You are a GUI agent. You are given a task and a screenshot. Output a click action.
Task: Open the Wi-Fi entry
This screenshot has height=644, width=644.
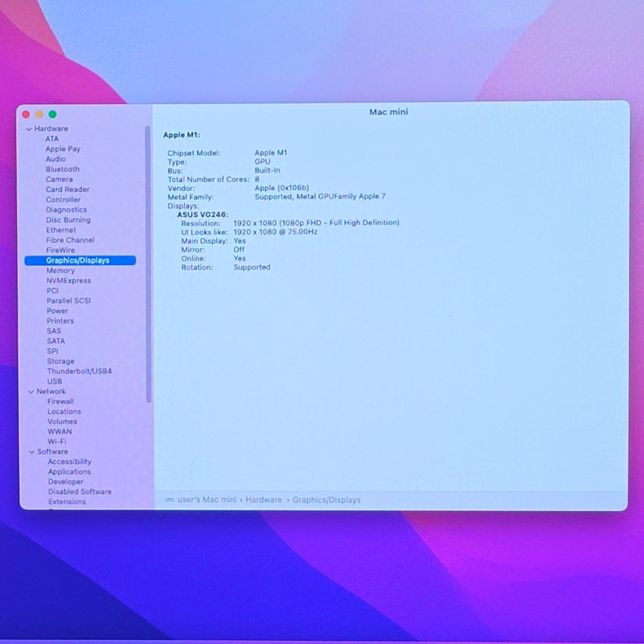point(57,442)
